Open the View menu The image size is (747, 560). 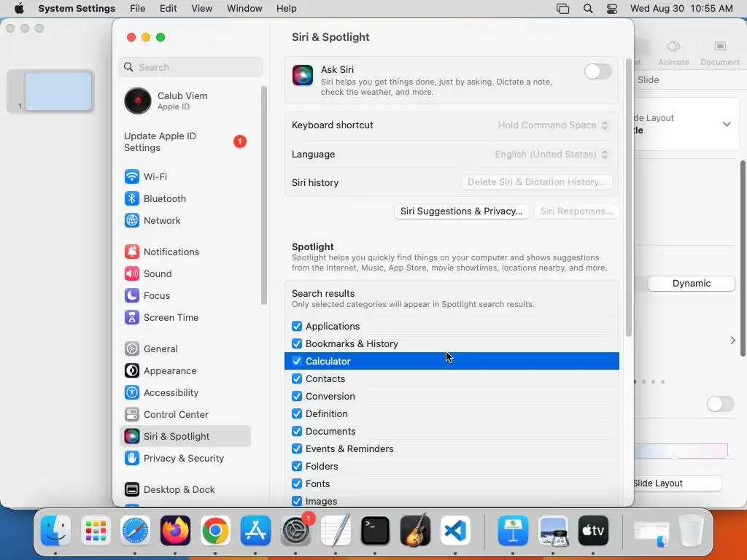pos(202,9)
